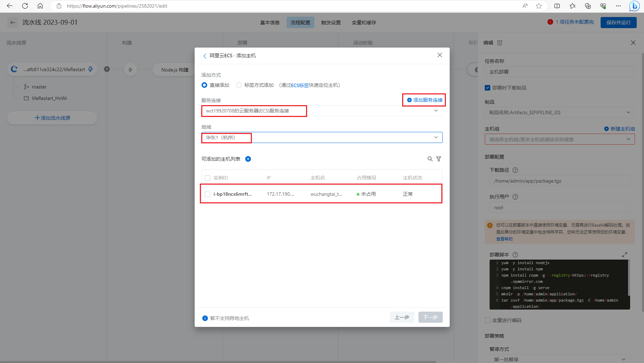Image resolution: width=644 pixels, height=363 pixels.
Task: Click 保存并运行 button
Action: (619, 23)
